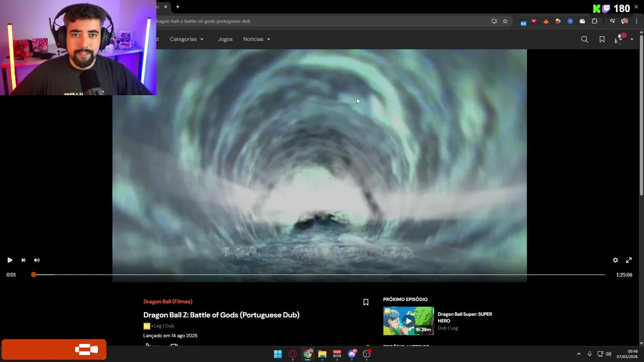The image size is (644, 362).
Task: Click the orange playhead on the timeline
Action: pos(34,275)
